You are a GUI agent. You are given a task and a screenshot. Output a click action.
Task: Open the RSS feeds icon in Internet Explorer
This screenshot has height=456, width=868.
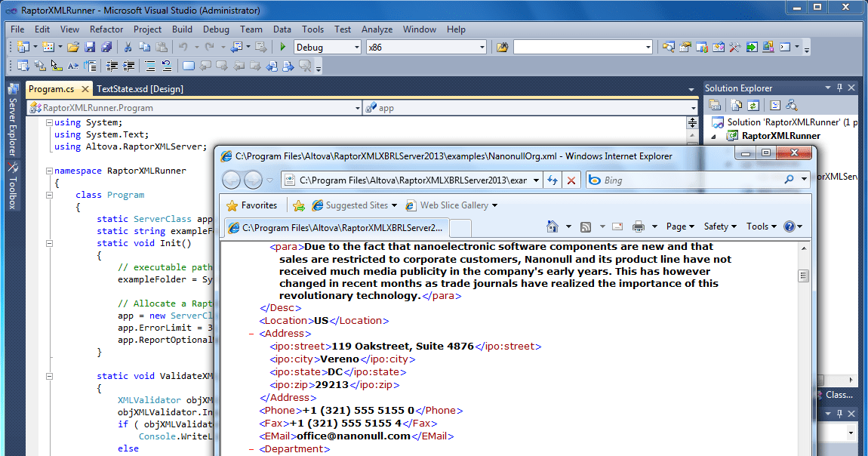point(586,226)
